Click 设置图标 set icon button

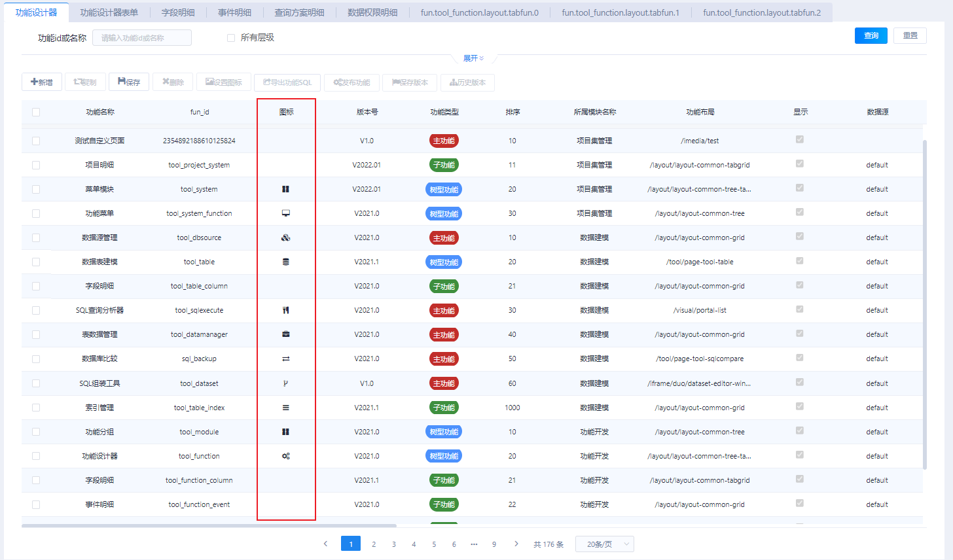pos(223,82)
